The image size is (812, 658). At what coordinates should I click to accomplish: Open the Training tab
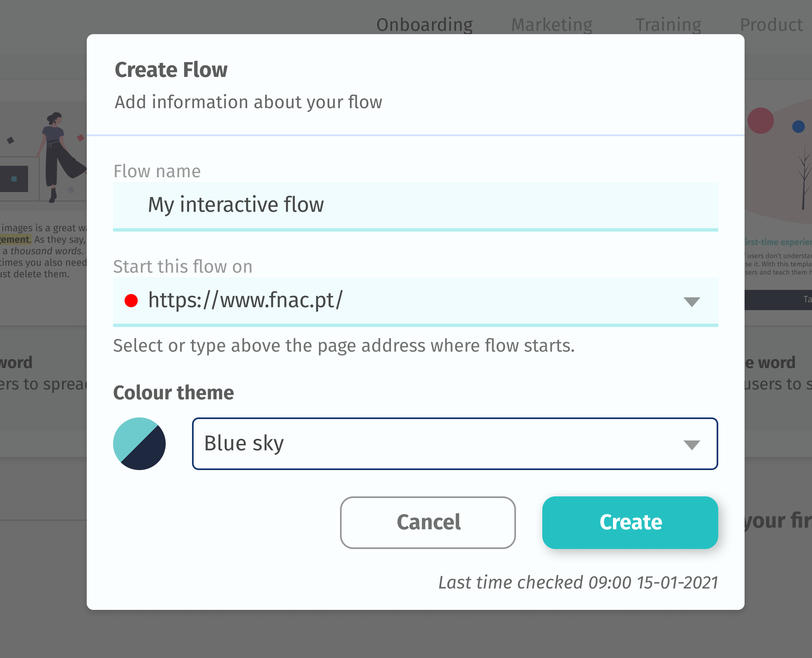coord(668,25)
